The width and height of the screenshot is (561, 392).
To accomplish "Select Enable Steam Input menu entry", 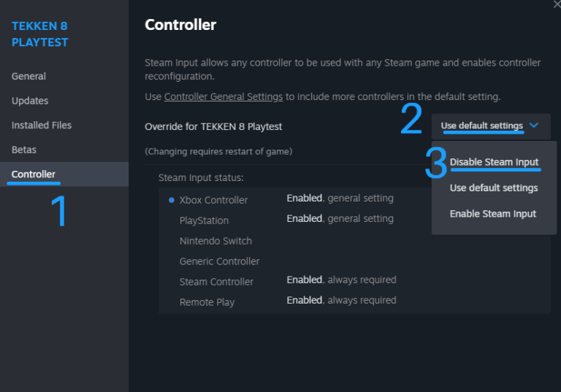I will point(493,214).
